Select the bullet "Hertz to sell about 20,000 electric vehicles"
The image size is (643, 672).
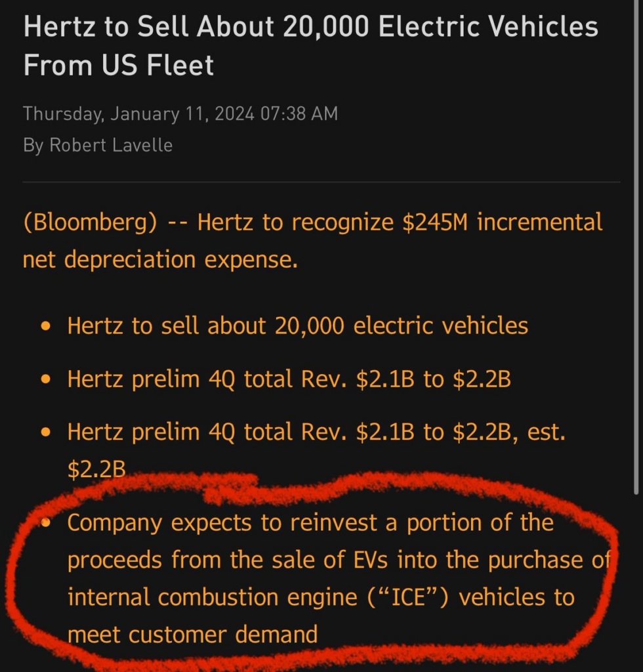coord(297,325)
